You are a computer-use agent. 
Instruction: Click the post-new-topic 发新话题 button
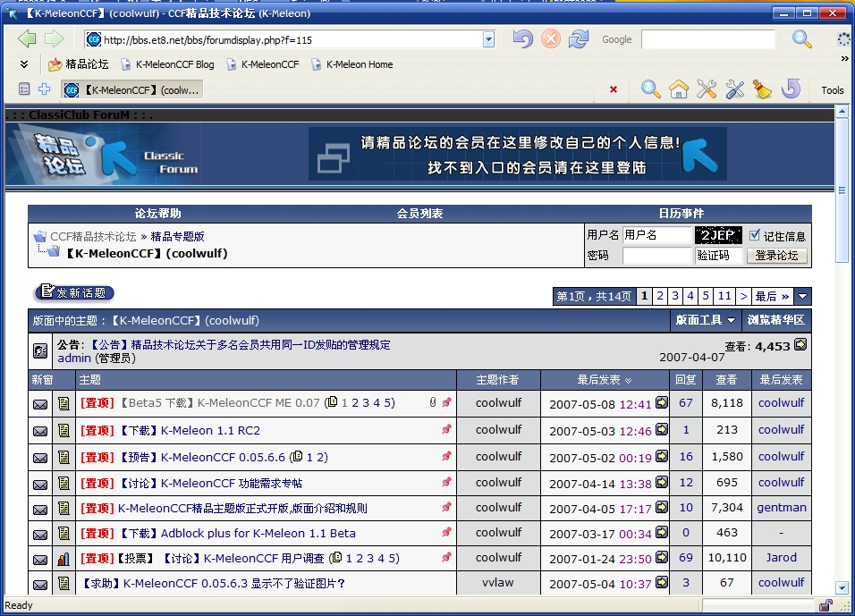click(74, 292)
